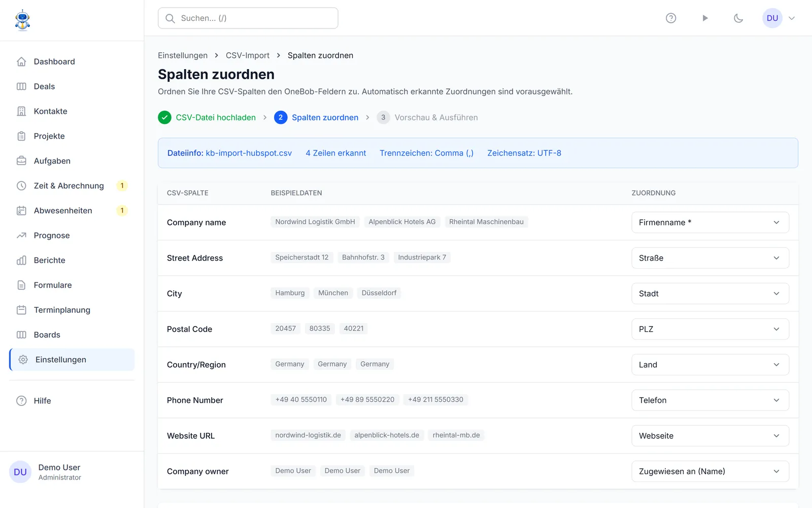
Task: Click the Hilfe question mark icon in sidebar
Action: pos(21,401)
